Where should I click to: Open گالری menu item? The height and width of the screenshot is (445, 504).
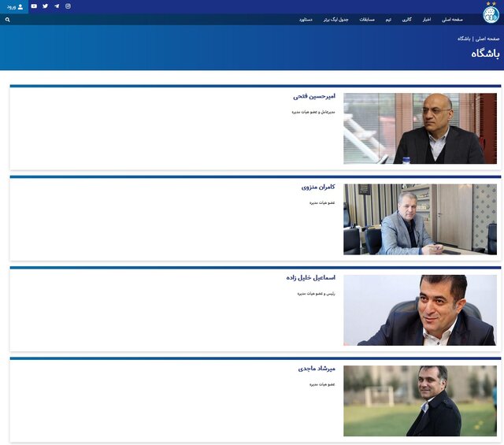coord(406,20)
